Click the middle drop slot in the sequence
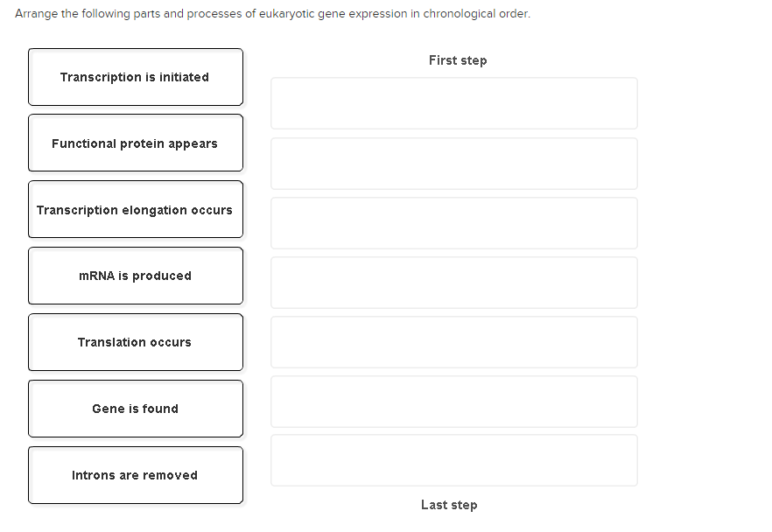The height and width of the screenshot is (532, 772). coord(453,282)
